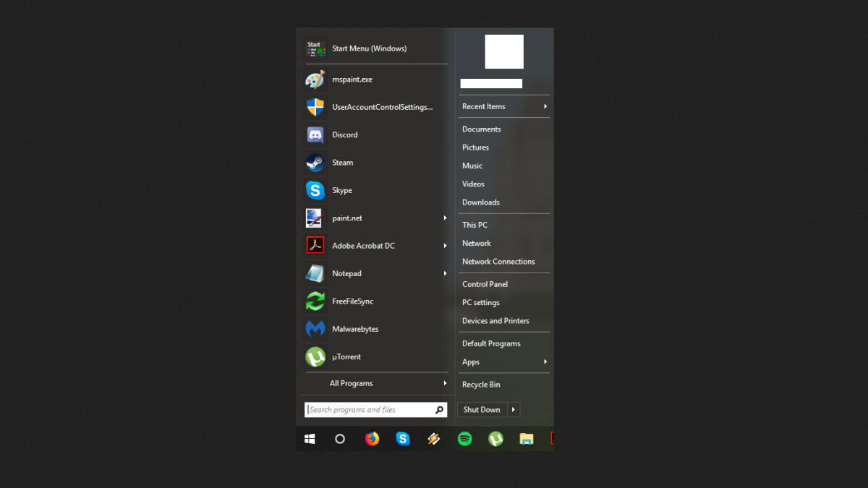Expand the Recent Items submenu
This screenshot has width=868, height=488.
coord(545,106)
